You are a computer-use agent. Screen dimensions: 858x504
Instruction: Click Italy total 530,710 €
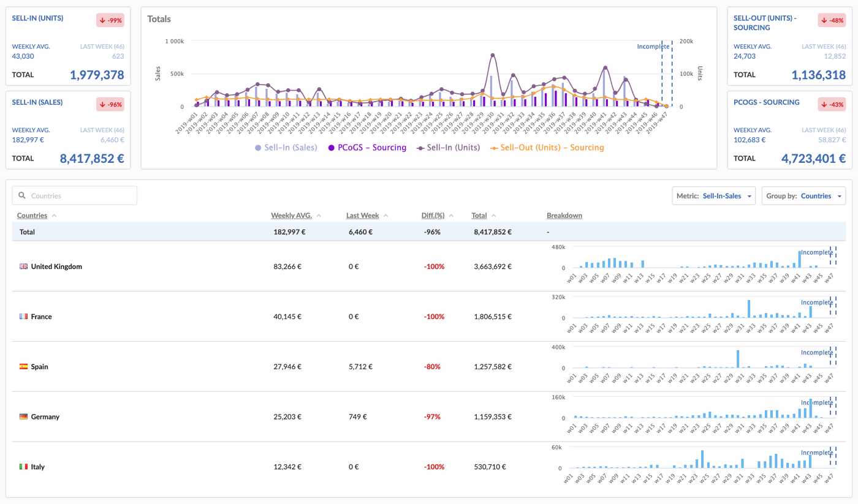coord(490,467)
